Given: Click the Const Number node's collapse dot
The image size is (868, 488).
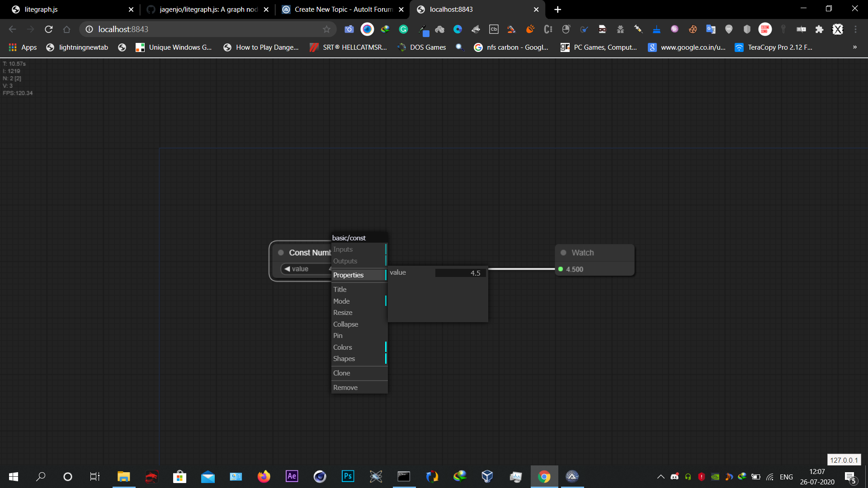Looking at the screenshot, I should (x=281, y=253).
